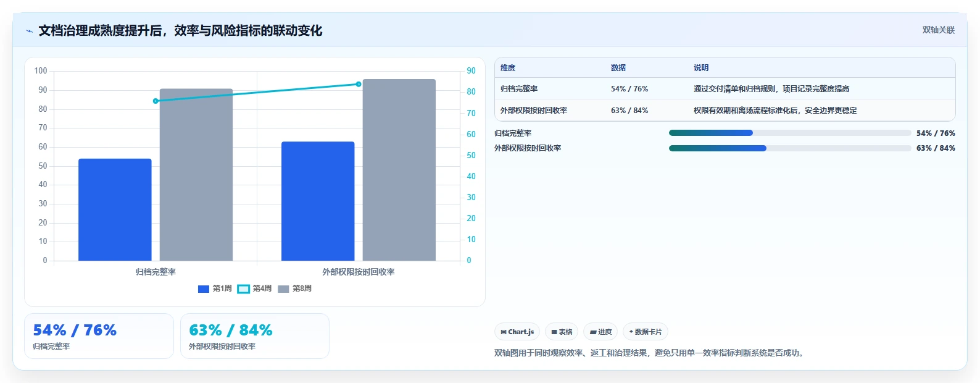Click the title 文档治理成熟度提升后
Viewport: 980px width, 383px height.
pos(180,31)
